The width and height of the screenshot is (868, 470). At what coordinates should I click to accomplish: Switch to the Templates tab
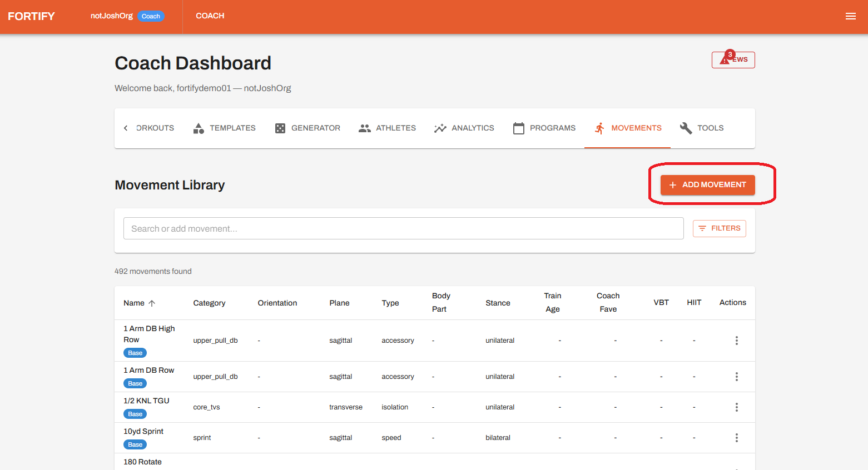224,128
